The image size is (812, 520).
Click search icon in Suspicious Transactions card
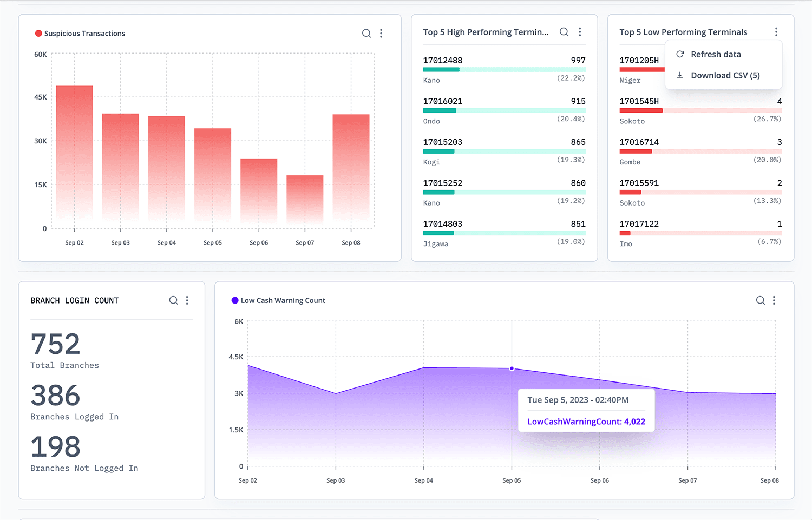[366, 34]
